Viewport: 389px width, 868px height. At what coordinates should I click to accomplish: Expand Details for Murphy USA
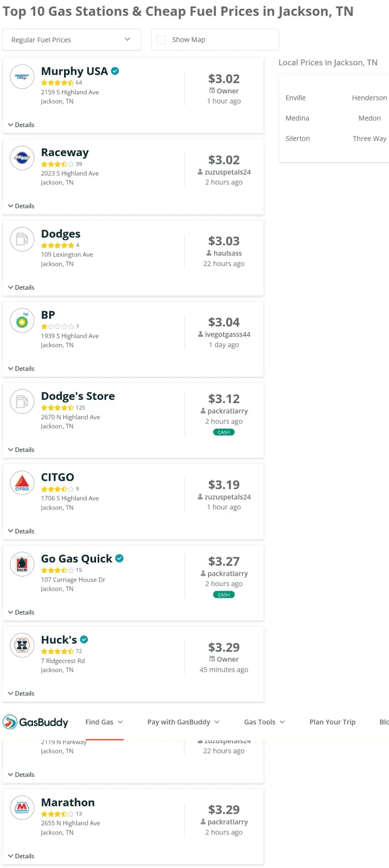tap(21, 125)
